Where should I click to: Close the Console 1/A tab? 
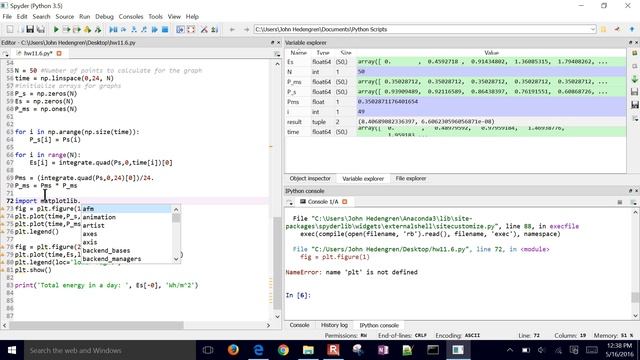pyautogui.click(x=344, y=202)
